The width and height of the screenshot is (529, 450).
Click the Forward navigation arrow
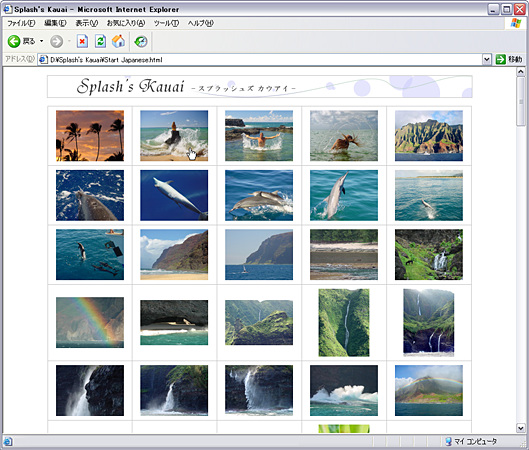pos(56,41)
